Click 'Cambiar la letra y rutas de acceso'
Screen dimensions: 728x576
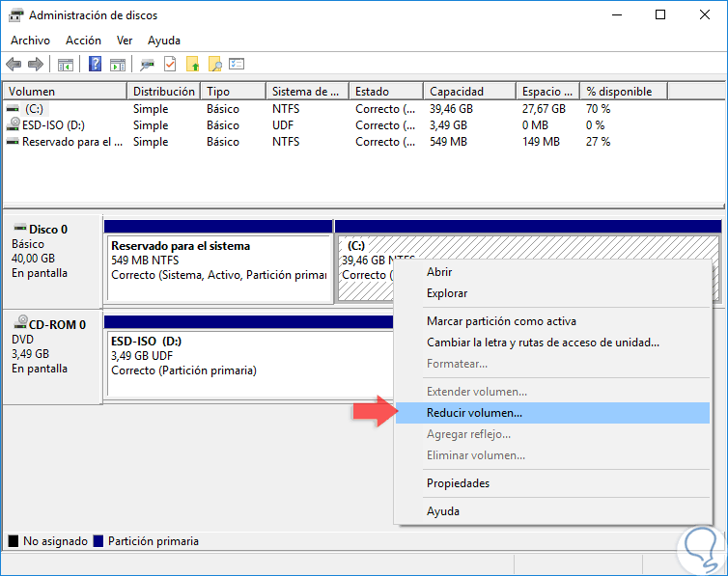pyautogui.click(x=543, y=343)
